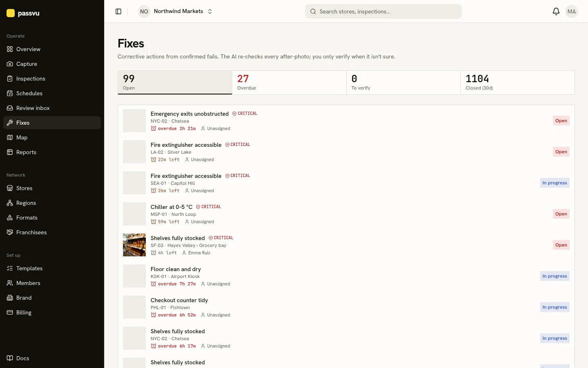Open Inspections from sidebar
Viewport: 588px width, 368px height.
click(52, 79)
